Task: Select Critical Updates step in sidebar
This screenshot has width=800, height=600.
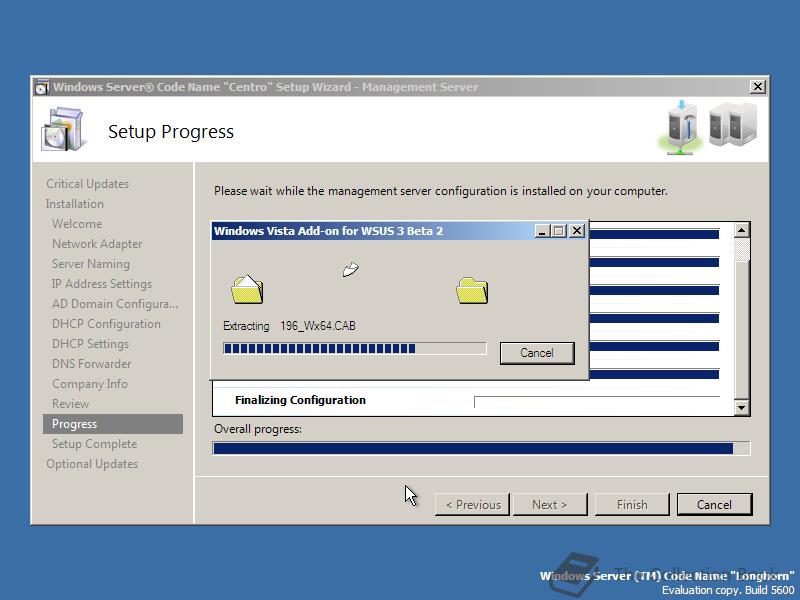Action: point(87,184)
